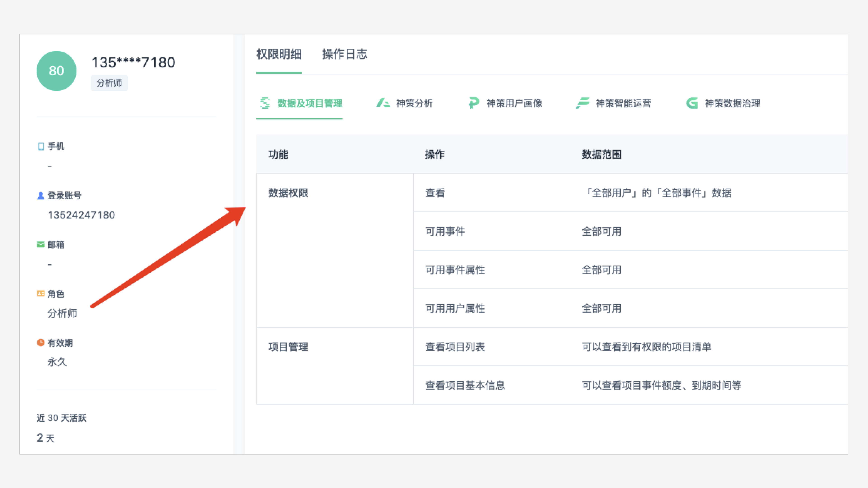Click the 数据权限 function cell

pos(288,193)
